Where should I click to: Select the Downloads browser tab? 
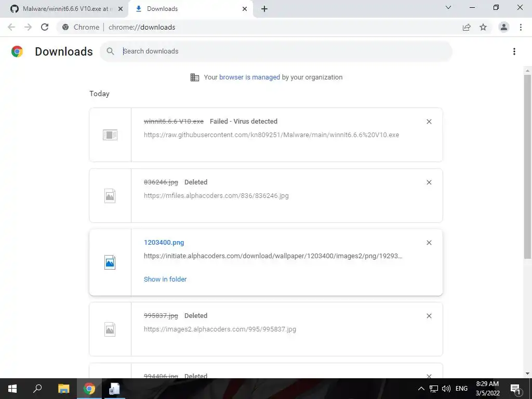coord(190,9)
